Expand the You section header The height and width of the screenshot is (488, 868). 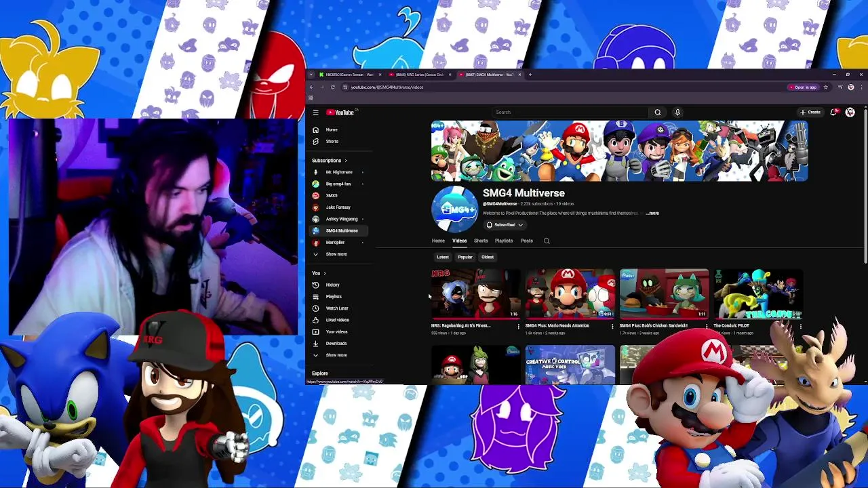(x=319, y=273)
